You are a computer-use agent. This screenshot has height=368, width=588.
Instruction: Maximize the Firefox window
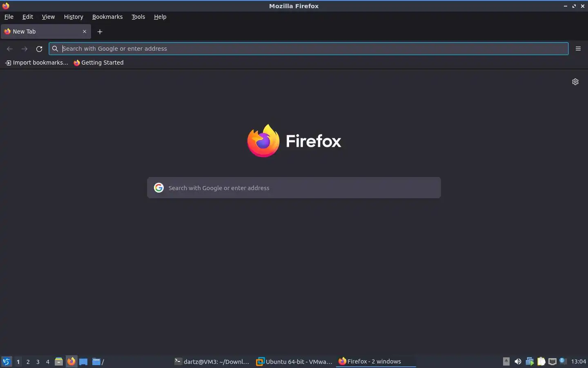coord(574,6)
